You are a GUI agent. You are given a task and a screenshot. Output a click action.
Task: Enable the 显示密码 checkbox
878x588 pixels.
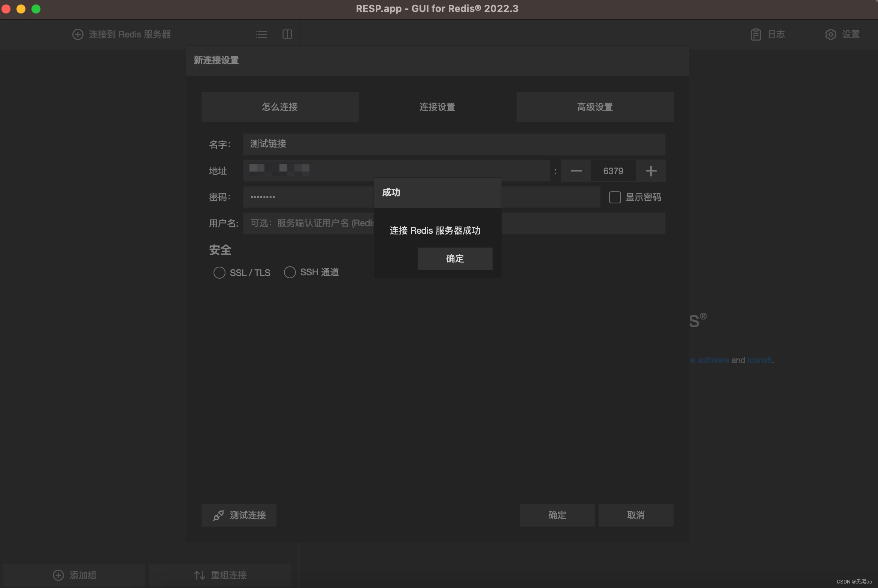click(614, 197)
